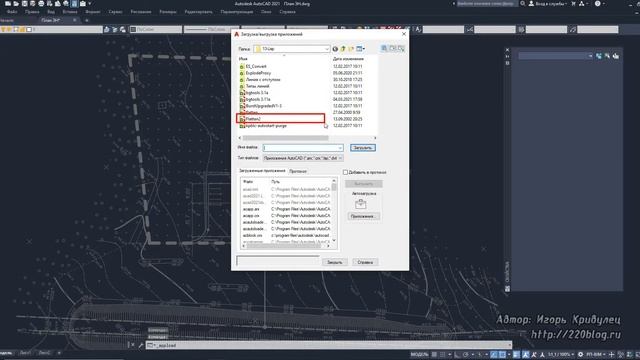Click the text style icon in styles toolbar
Screen dimensions: 640x360
click(x=418, y=29)
